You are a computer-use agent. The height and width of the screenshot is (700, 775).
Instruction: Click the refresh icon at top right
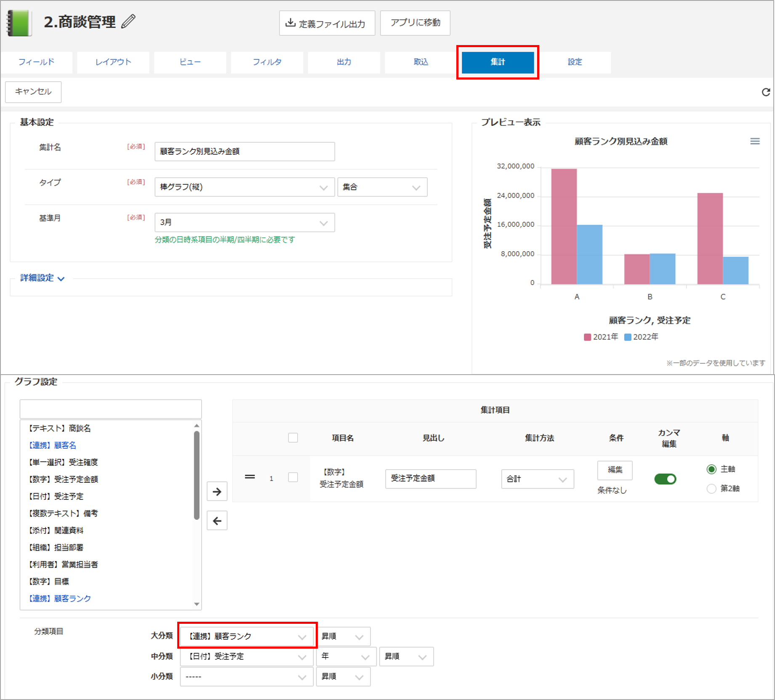pos(766,92)
